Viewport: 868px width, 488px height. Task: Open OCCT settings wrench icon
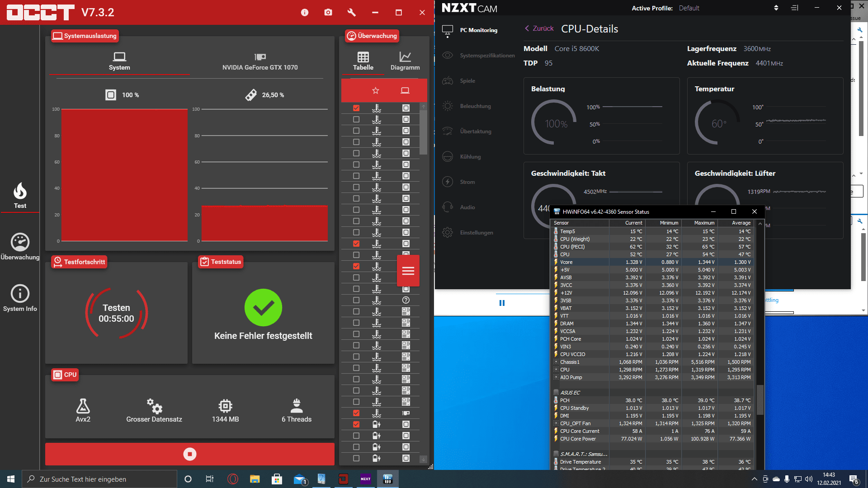[x=352, y=12]
